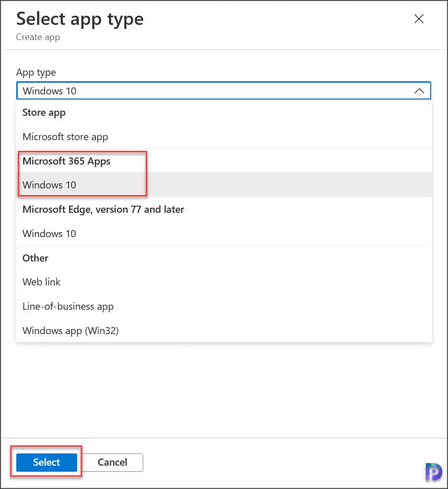Click the blue Select button
448x489 pixels.
tap(47, 462)
